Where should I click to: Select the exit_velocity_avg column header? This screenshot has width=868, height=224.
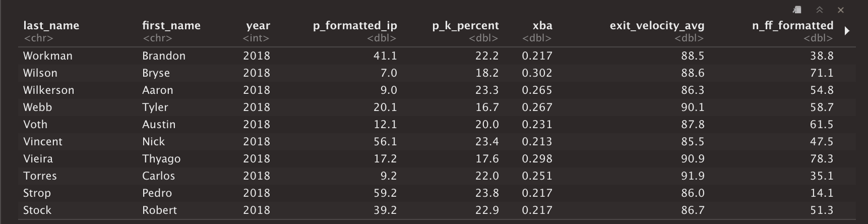coord(657,26)
